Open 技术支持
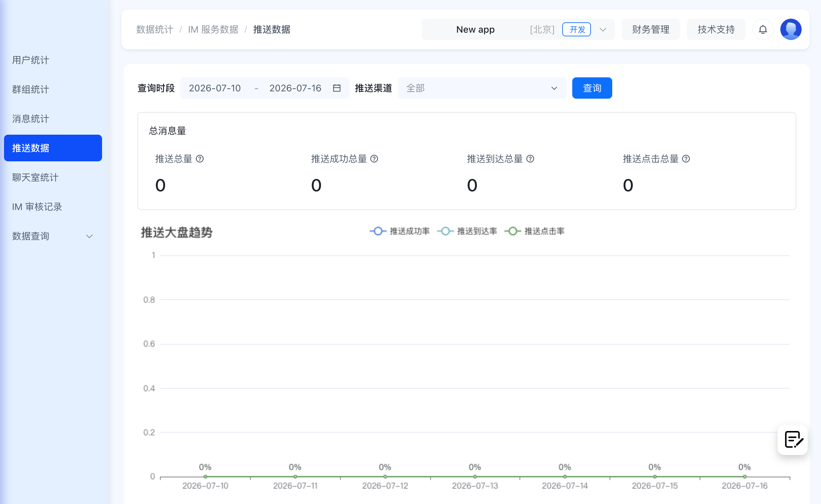This screenshot has width=821, height=504. (x=716, y=29)
